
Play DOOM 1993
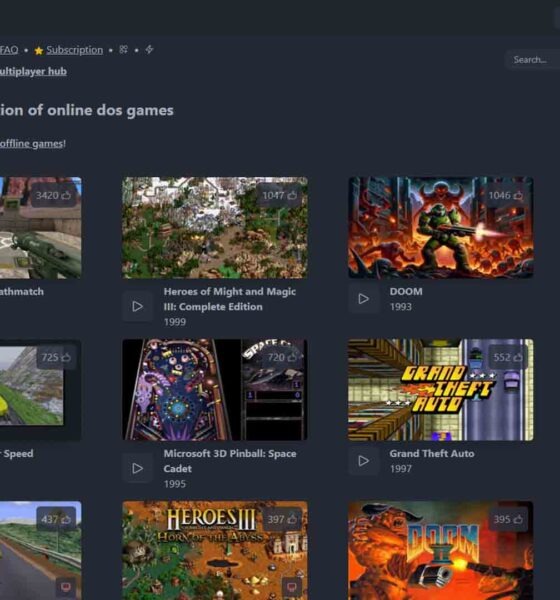(x=363, y=298)
